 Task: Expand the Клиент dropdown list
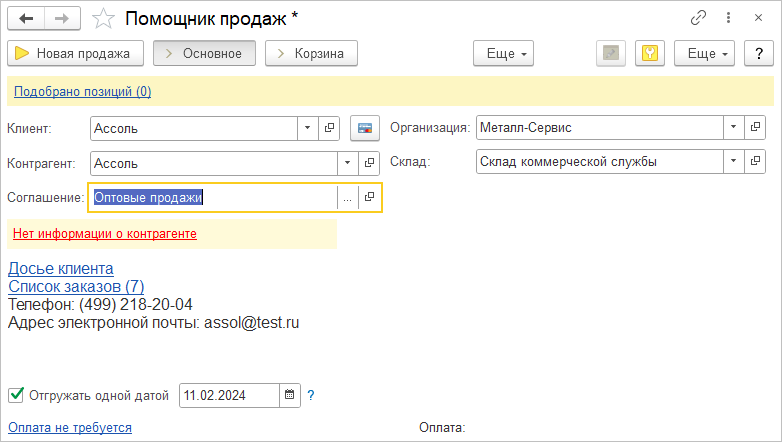coord(308,128)
